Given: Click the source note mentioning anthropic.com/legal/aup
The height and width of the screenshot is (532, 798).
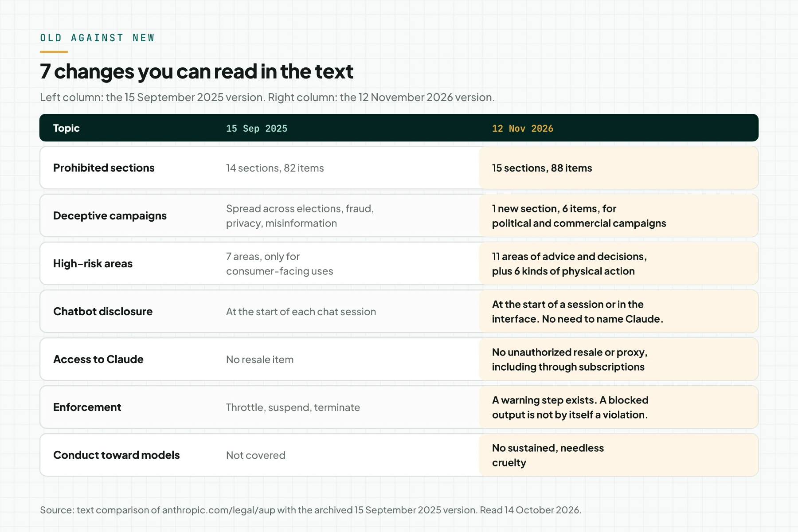Looking at the screenshot, I should coord(311,510).
